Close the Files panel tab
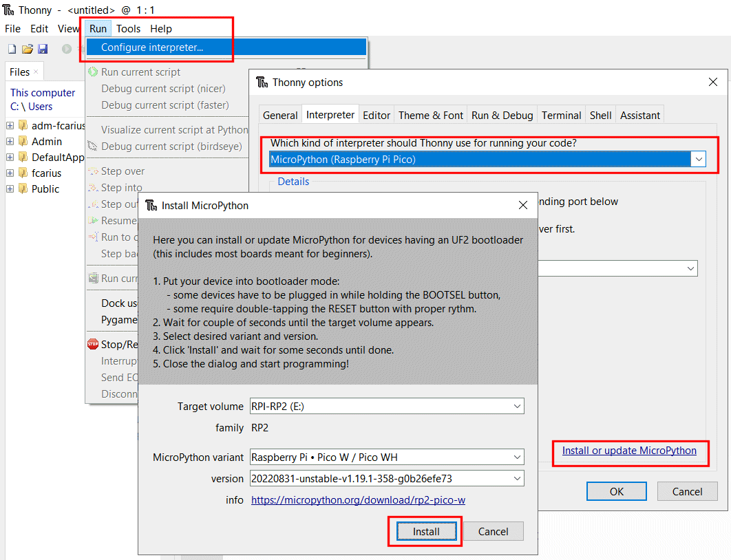The height and width of the screenshot is (560, 731). [x=36, y=72]
